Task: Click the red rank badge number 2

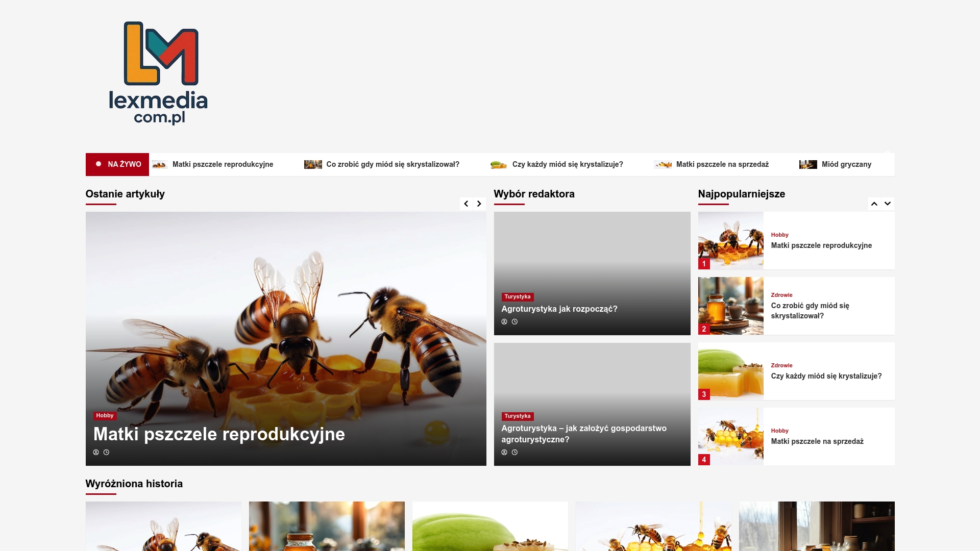Action: [x=704, y=329]
